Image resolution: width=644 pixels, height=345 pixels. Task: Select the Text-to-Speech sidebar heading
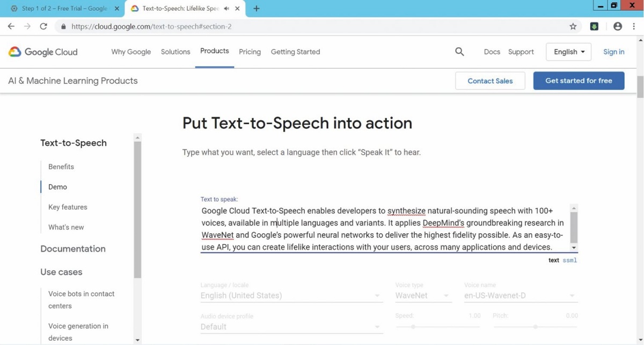click(x=74, y=143)
